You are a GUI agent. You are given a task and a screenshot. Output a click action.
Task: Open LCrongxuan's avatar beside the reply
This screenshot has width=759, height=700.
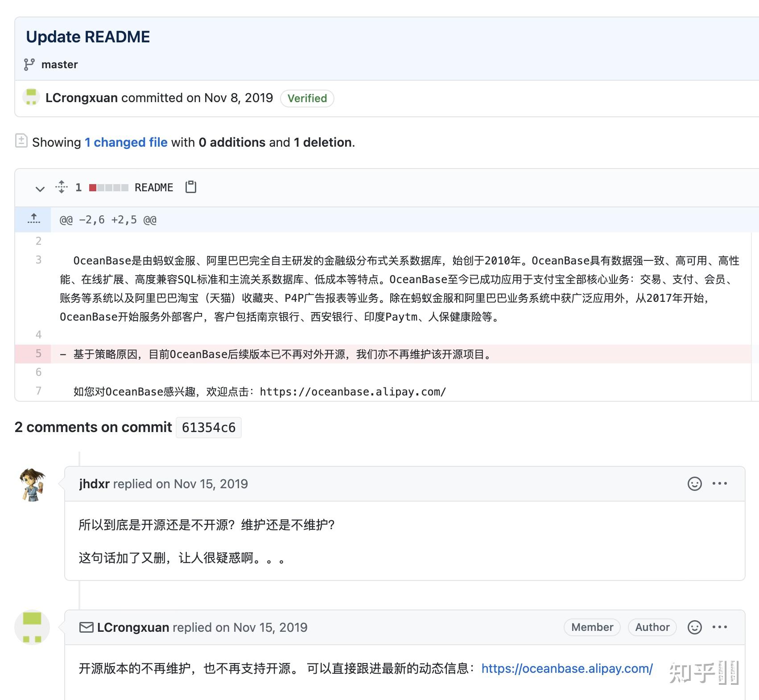coord(32,627)
